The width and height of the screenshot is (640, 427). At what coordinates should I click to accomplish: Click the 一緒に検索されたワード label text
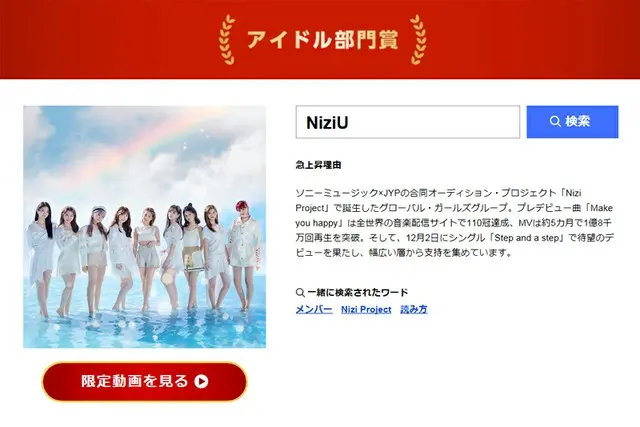(358, 293)
